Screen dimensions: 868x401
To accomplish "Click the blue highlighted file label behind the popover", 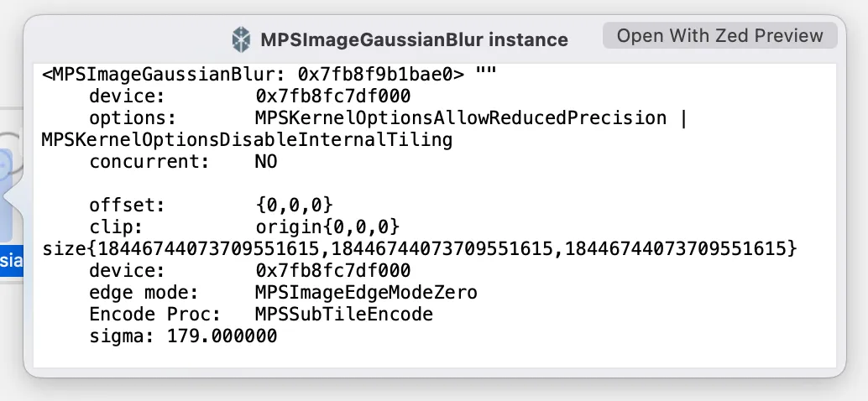I will click(11, 262).
